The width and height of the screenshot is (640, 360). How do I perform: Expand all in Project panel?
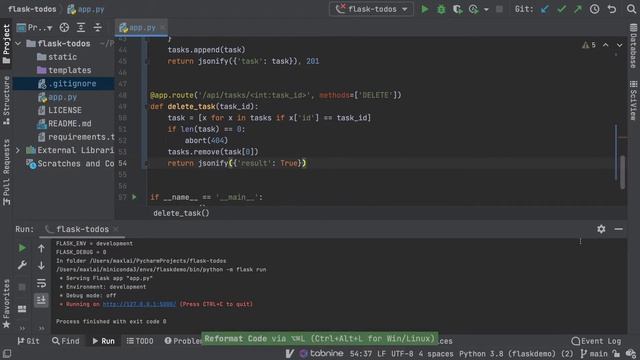coord(81,28)
